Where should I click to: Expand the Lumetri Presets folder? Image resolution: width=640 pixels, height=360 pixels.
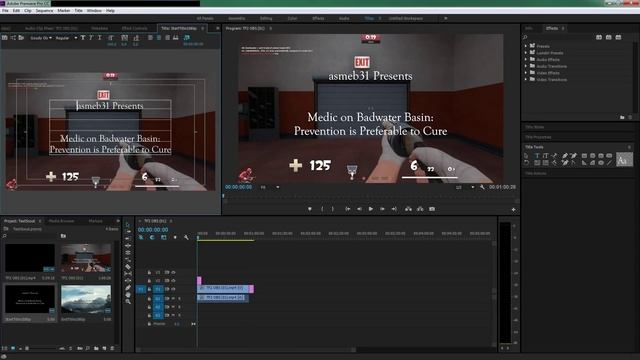[x=526, y=53]
